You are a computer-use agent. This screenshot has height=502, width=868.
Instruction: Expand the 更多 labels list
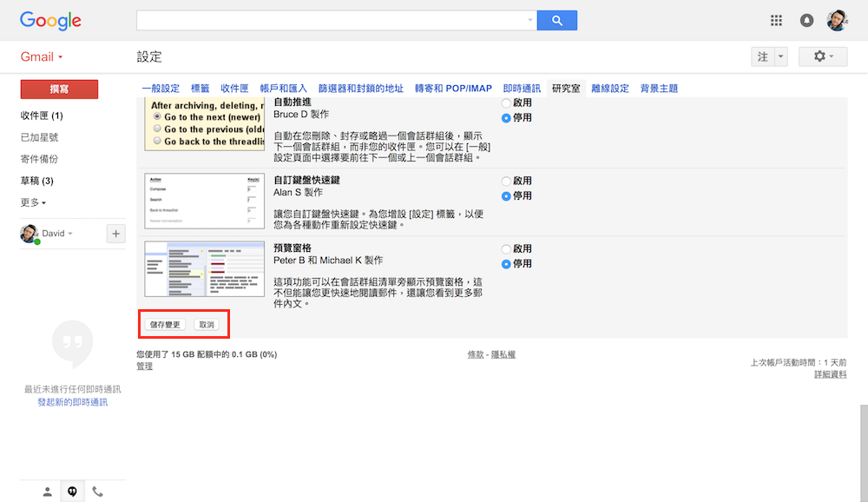pyautogui.click(x=33, y=202)
